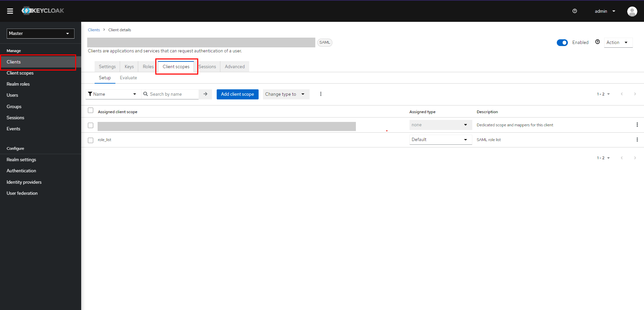Click the user avatar icon
The image size is (644, 310).
632,11
